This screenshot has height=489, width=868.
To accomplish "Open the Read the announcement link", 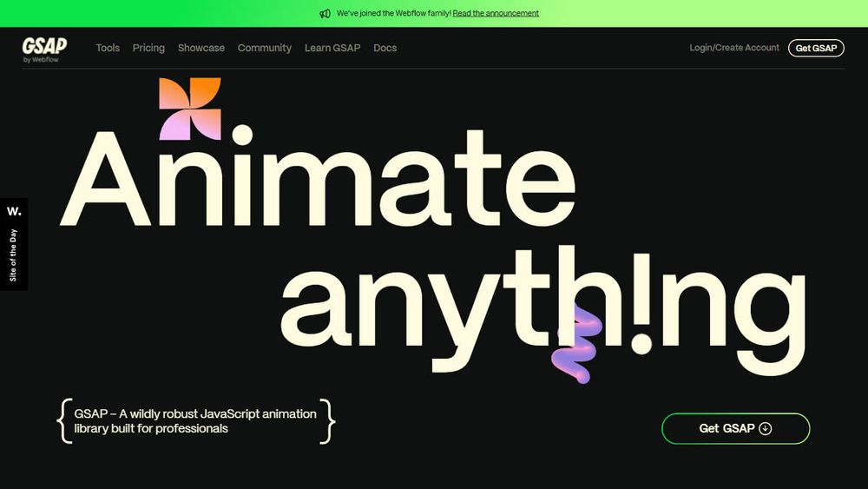I will point(496,13).
